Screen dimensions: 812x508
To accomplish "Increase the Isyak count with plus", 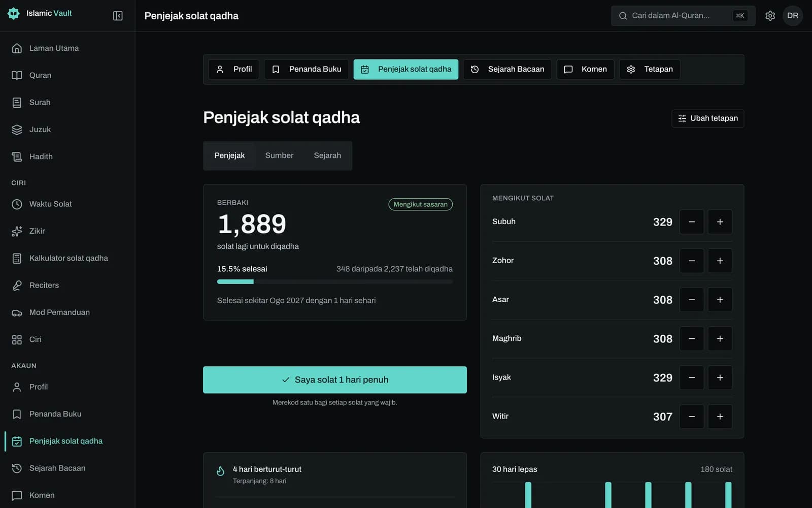I will click(720, 377).
